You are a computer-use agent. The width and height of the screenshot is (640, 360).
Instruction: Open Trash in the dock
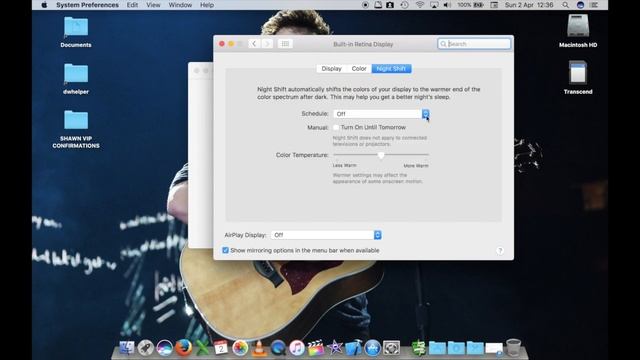click(x=513, y=348)
